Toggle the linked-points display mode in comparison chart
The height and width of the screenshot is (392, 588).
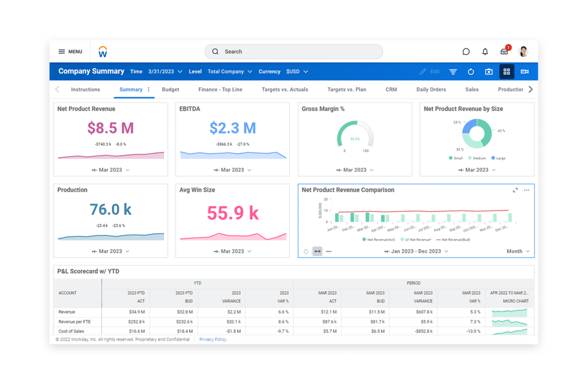[x=317, y=251]
